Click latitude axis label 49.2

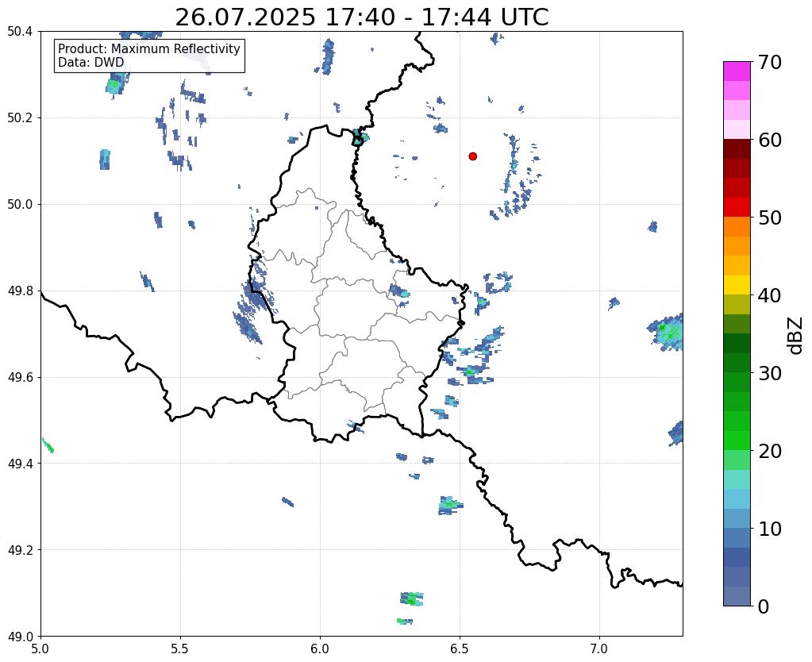pyautogui.click(x=20, y=549)
